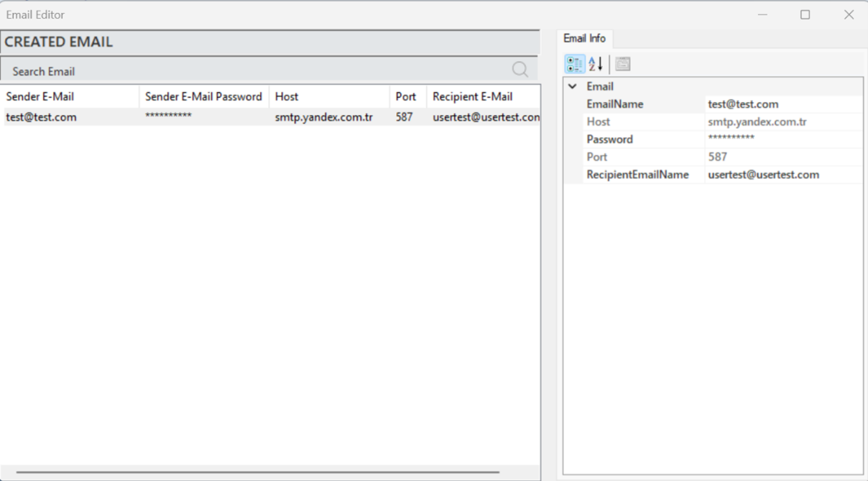Sort properties alphabetically
Screen dimensions: 868x481
(596, 64)
